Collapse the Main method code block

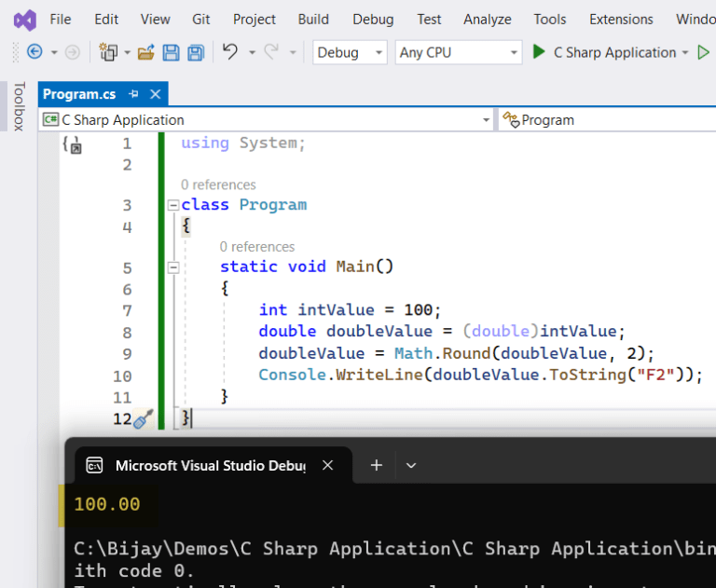tap(173, 267)
